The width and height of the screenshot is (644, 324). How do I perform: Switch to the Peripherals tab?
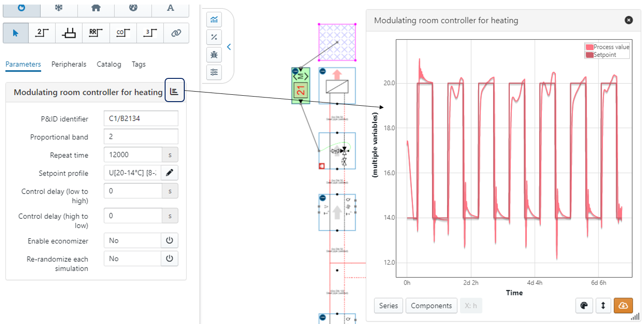[68, 64]
